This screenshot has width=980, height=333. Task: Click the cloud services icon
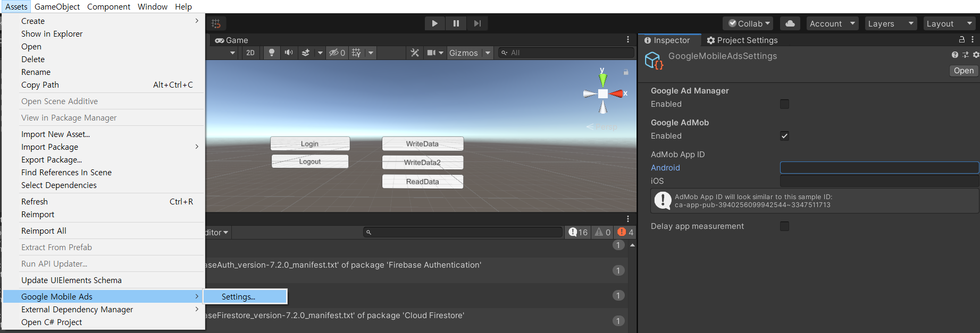(790, 23)
